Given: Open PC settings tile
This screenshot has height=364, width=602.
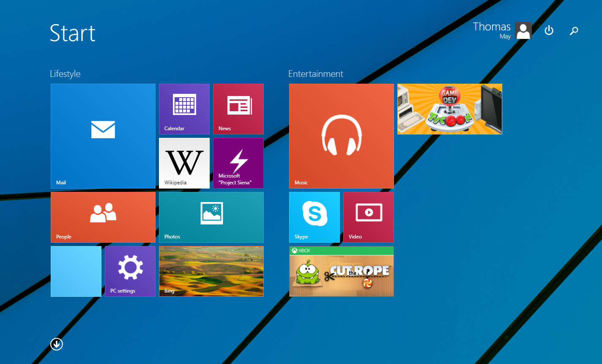Looking at the screenshot, I should coord(130,271).
